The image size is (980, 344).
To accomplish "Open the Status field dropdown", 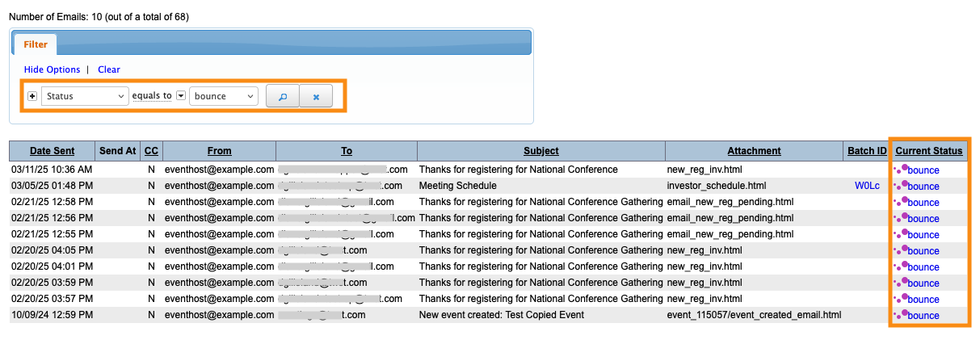I will tap(85, 96).
